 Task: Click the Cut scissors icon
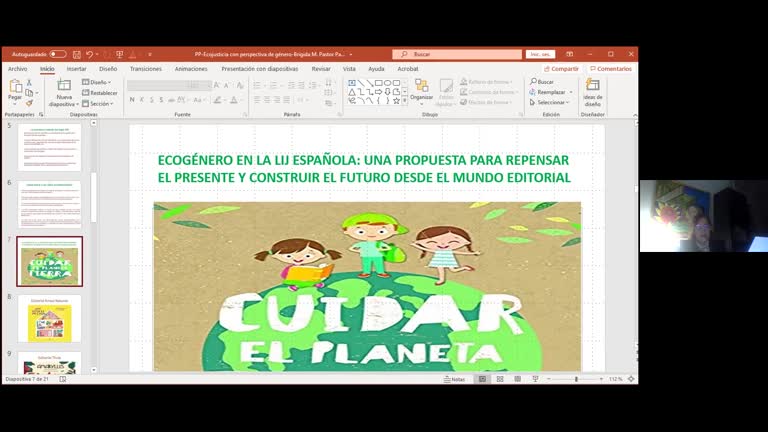[29, 82]
